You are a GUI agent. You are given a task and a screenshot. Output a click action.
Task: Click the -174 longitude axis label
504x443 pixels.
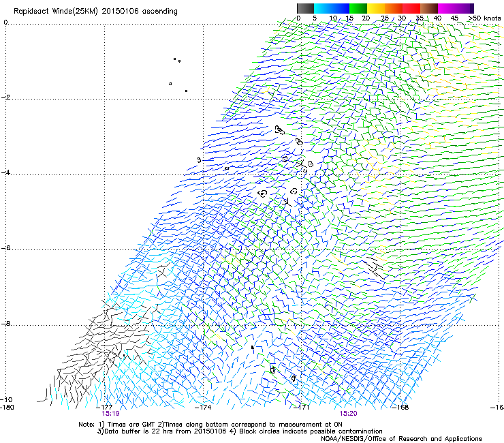[x=203, y=407]
